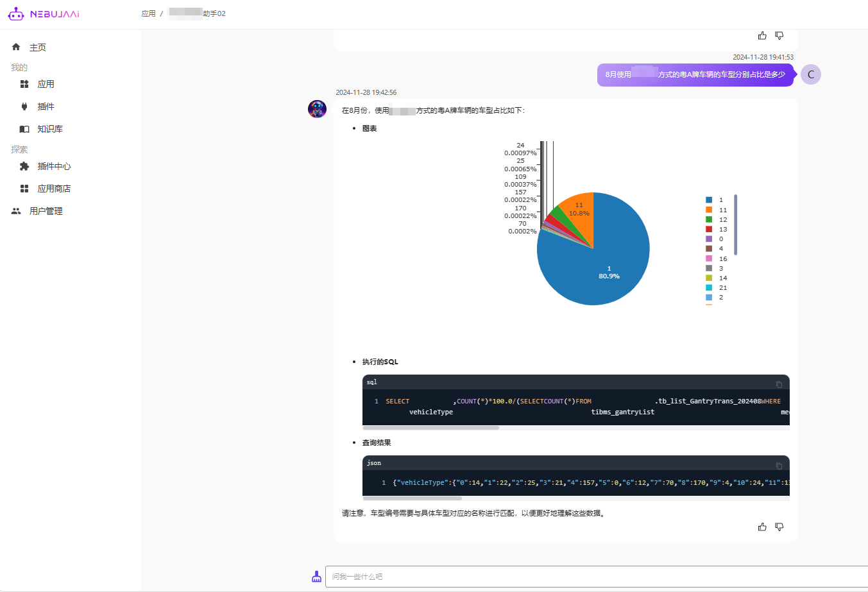
Task: Click tb_list_GantryTrans_202408 in SQL
Action: tap(710, 401)
